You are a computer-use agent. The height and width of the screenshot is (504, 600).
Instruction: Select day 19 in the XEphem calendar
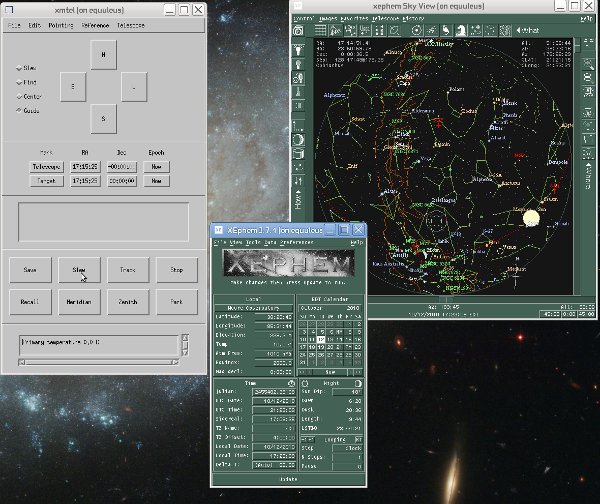[321, 347]
